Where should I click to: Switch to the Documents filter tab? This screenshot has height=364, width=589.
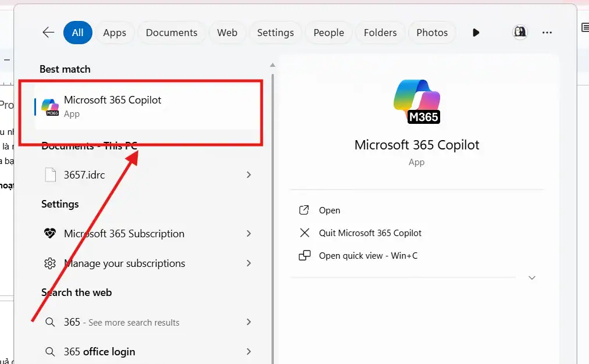[x=172, y=33]
